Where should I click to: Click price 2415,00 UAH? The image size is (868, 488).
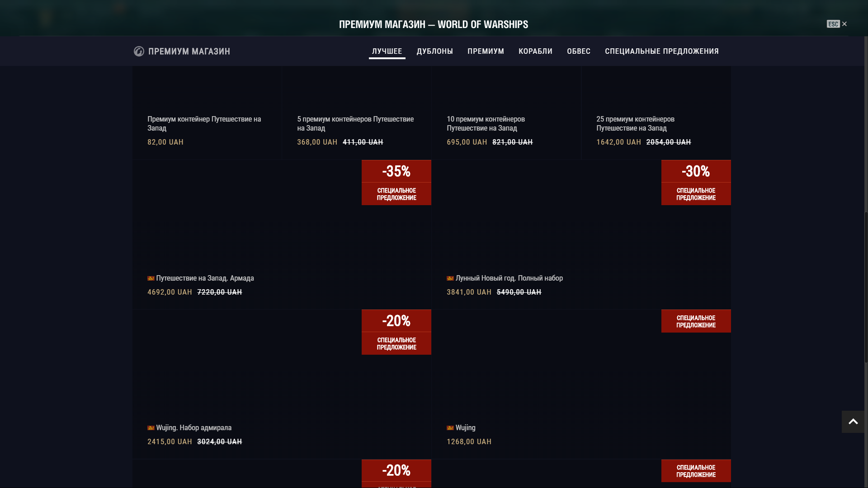click(x=170, y=441)
